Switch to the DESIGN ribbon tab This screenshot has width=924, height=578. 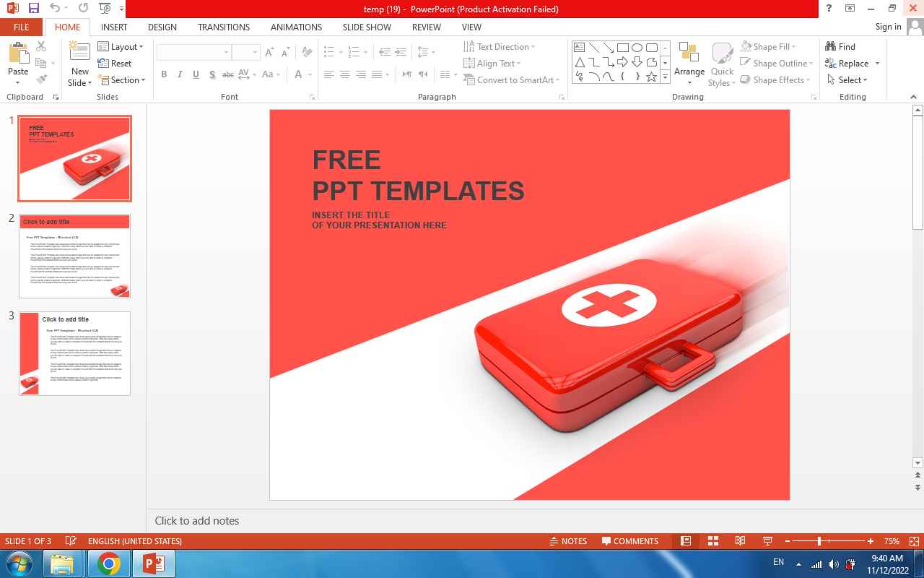click(x=162, y=27)
